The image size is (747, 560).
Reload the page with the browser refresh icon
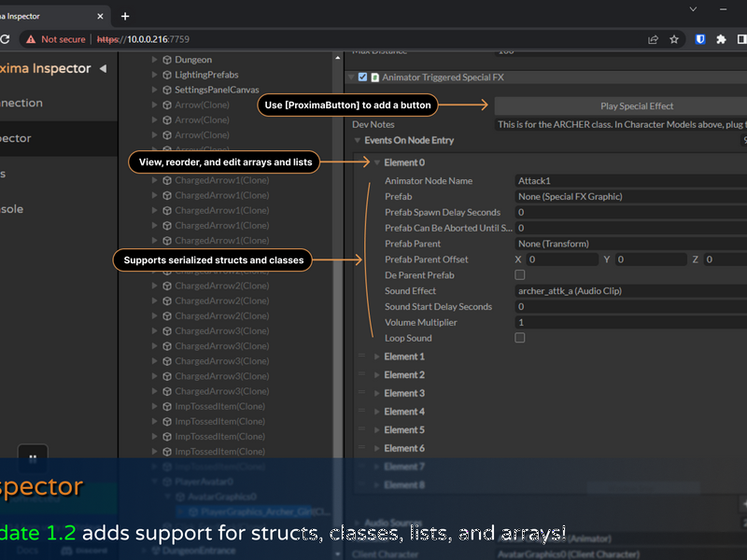(5, 39)
